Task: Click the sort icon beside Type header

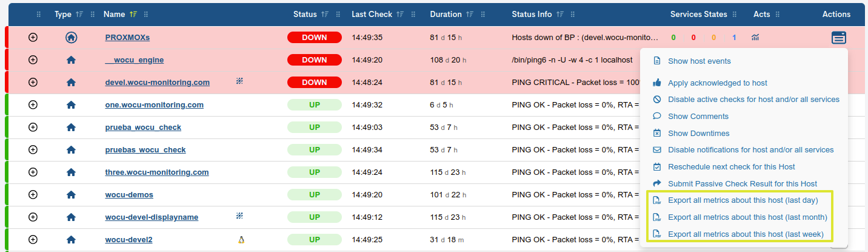Action: pos(79,15)
